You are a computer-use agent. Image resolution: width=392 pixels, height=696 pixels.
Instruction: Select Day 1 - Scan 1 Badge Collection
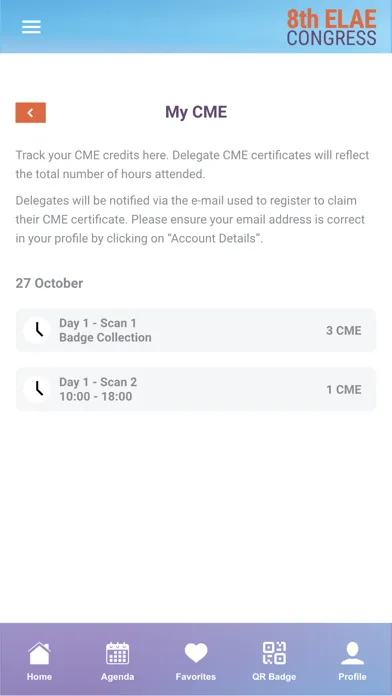[x=196, y=330]
